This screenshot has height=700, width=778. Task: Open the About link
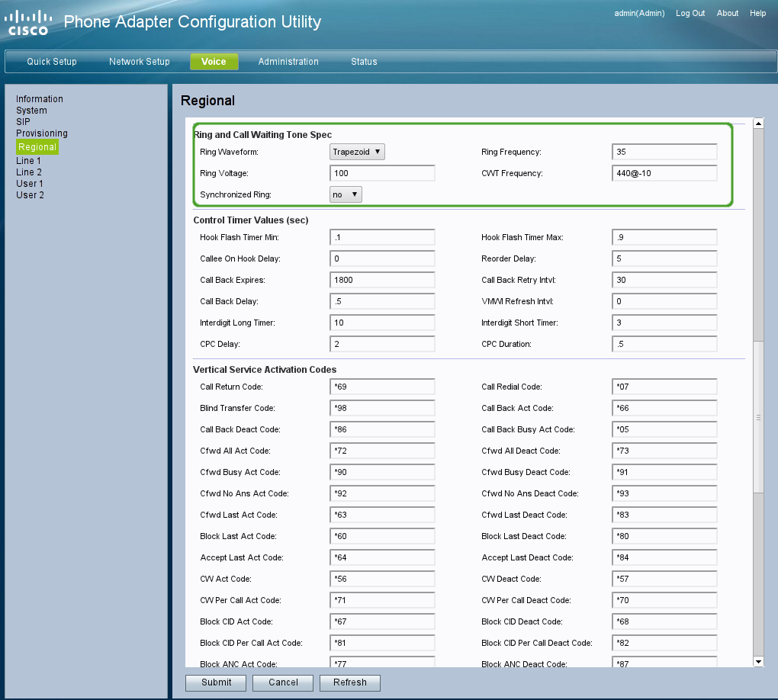coord(728,13)
